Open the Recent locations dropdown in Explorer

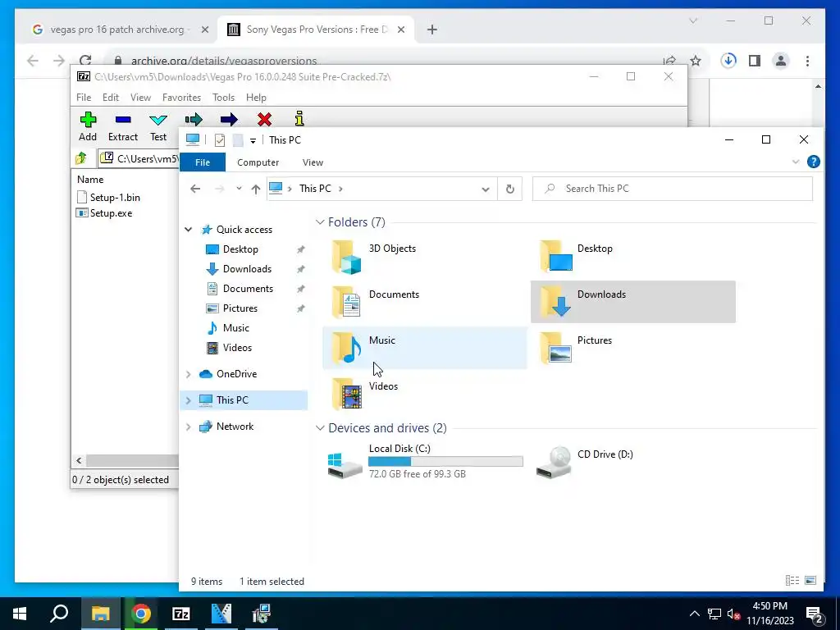tap(239, 189)
